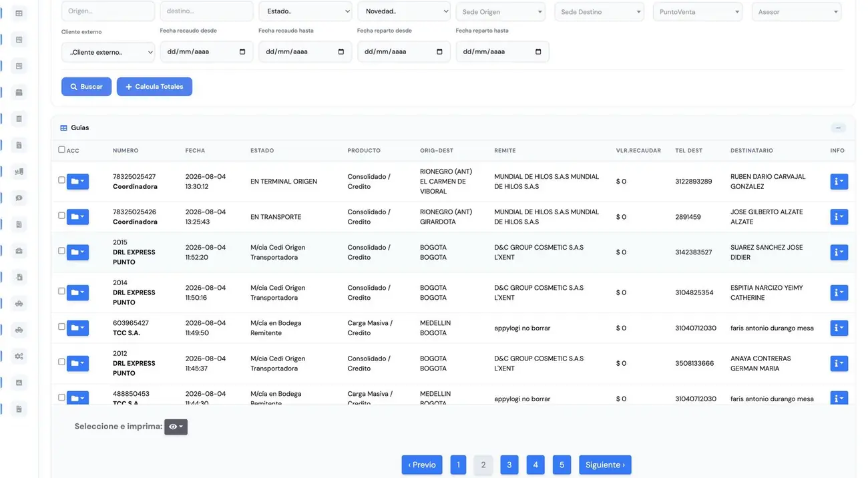
Task: Expand the Sede Destino selector
Action: (x=600, y=12)
